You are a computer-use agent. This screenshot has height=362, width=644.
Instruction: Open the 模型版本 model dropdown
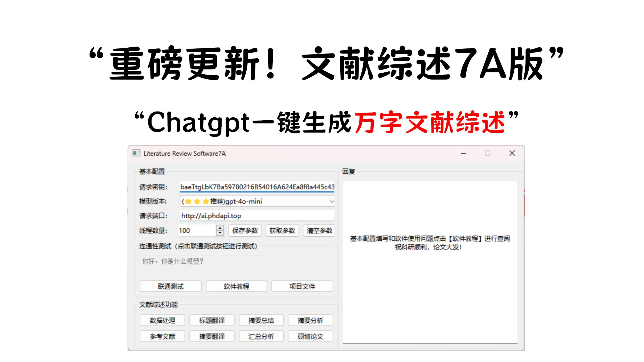tap(257, 201)
